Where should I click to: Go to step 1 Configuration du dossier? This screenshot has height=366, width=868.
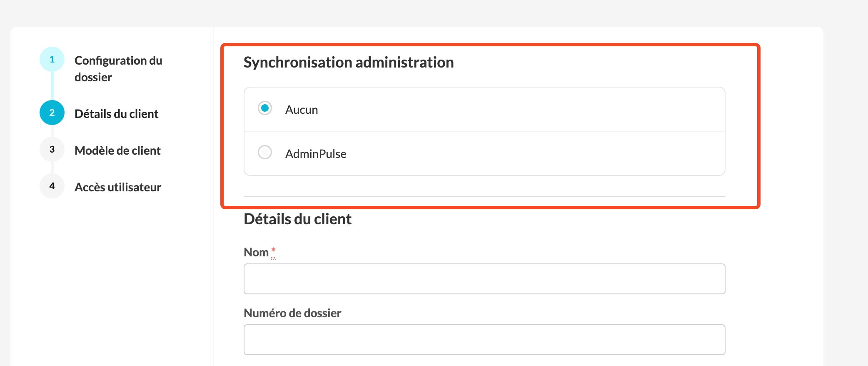(52, 59)
